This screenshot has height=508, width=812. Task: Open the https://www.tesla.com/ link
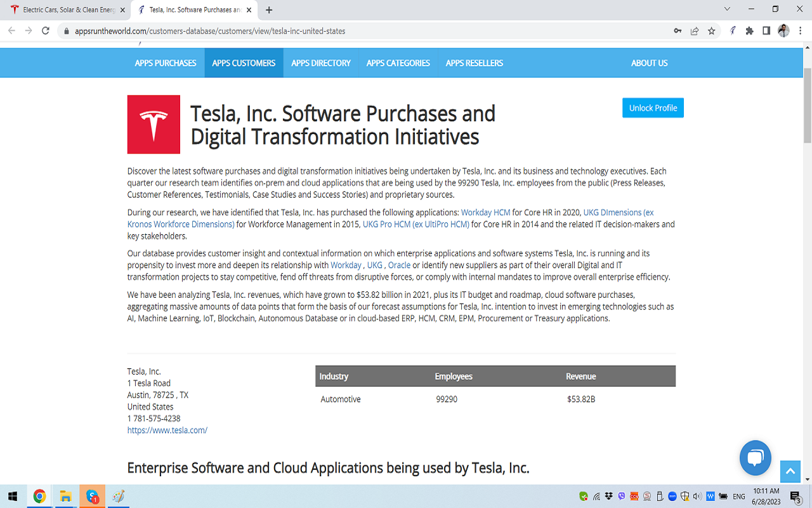click(167, 430)
